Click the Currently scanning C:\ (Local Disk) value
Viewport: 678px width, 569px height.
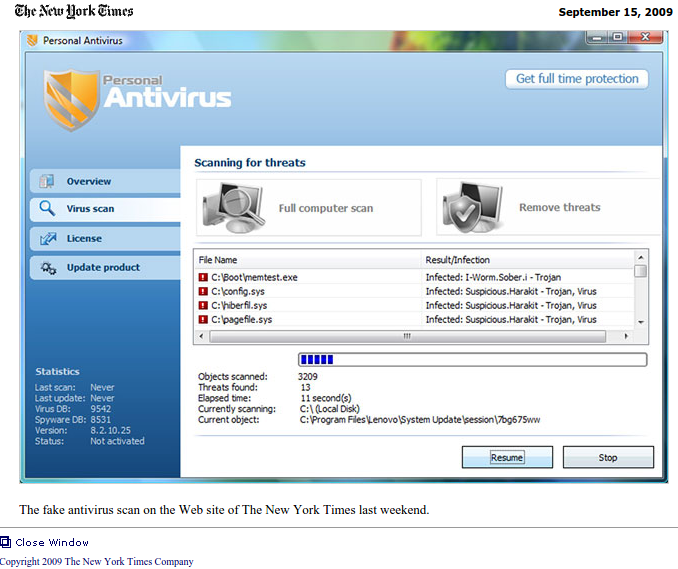pos(329,409)
